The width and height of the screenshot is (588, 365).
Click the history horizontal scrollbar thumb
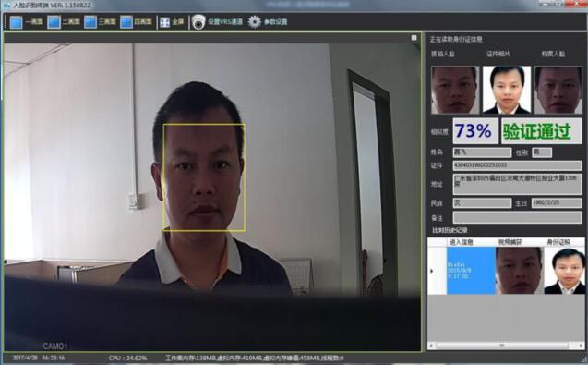point(502,345)
